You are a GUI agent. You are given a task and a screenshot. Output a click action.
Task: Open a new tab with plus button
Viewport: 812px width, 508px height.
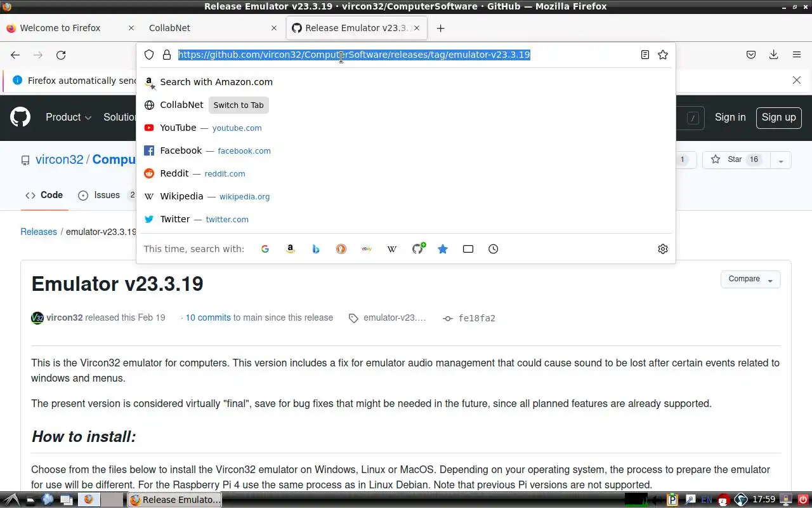pyautogui.click(x=440, y=28)
